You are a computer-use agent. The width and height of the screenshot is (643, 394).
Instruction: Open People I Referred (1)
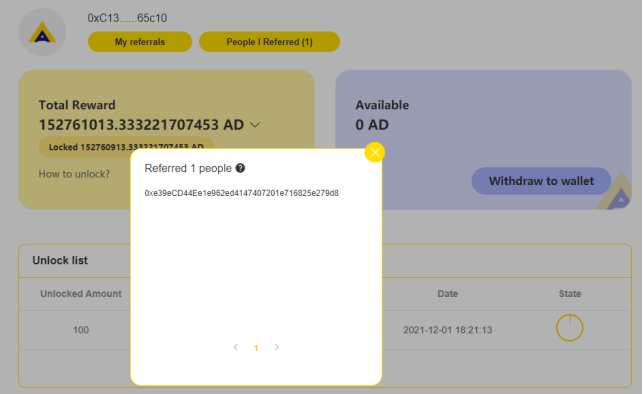(x=269, y=42)
